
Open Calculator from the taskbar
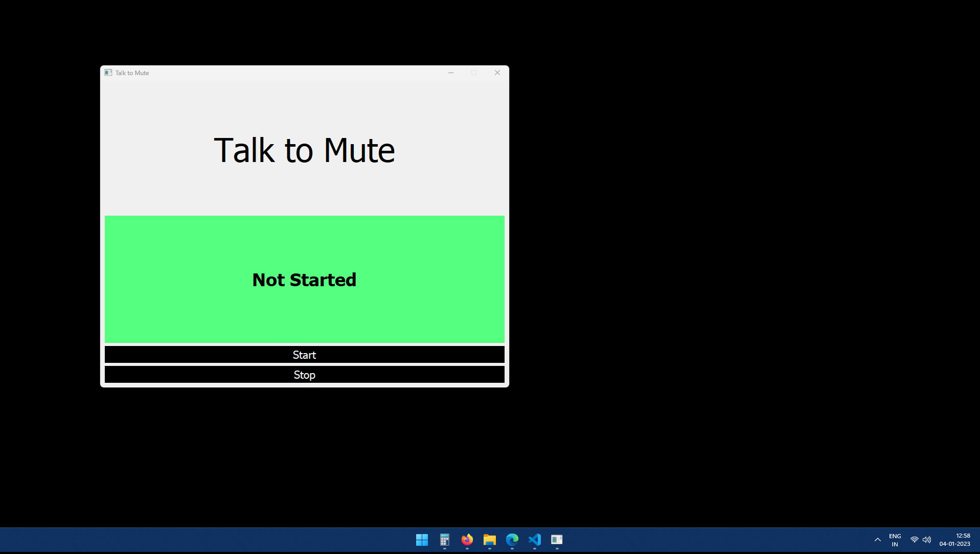pos(444,540)
